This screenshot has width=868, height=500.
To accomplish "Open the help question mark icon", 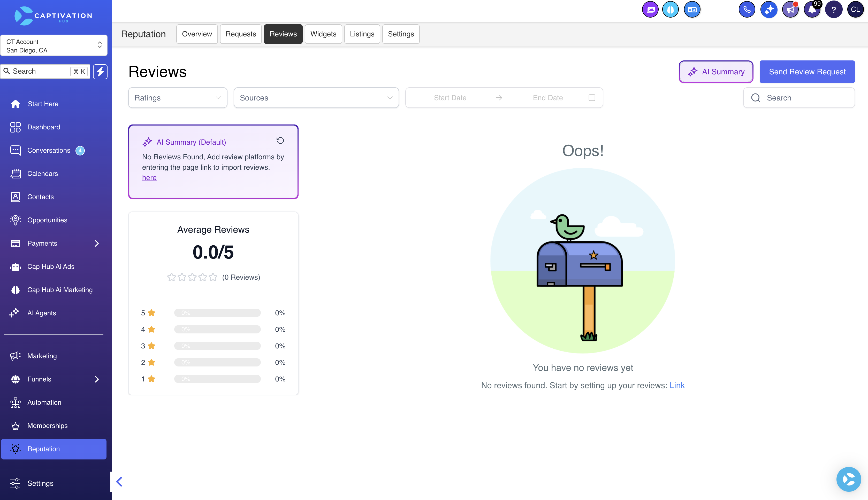I will pos(834,10).
